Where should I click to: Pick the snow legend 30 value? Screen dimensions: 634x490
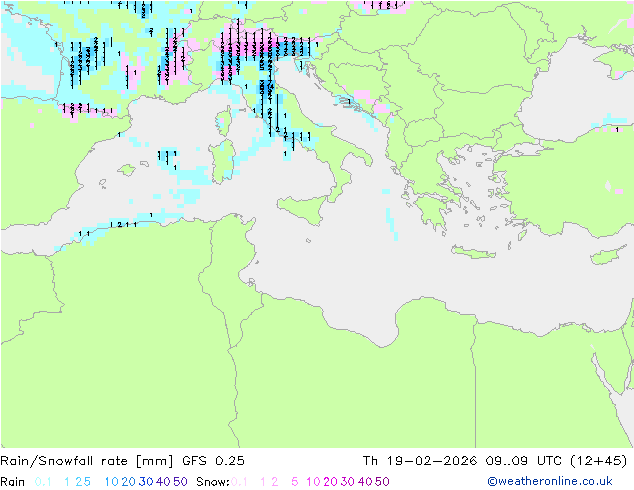click(348, 482)
